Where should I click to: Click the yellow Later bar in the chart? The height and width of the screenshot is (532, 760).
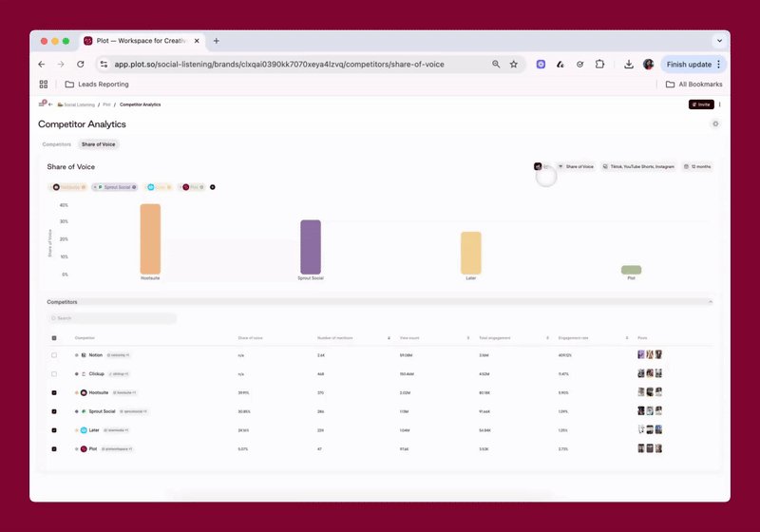471,253
